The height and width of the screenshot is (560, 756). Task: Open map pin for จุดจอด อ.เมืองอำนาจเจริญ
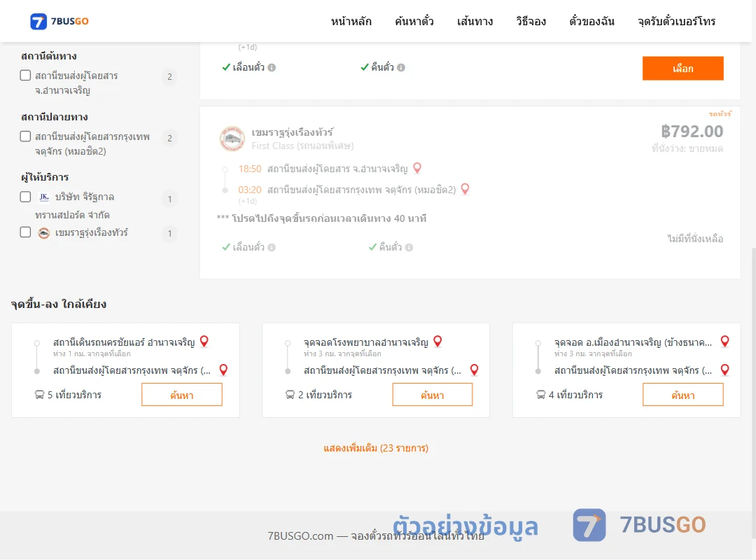click(x=724, y=342)
